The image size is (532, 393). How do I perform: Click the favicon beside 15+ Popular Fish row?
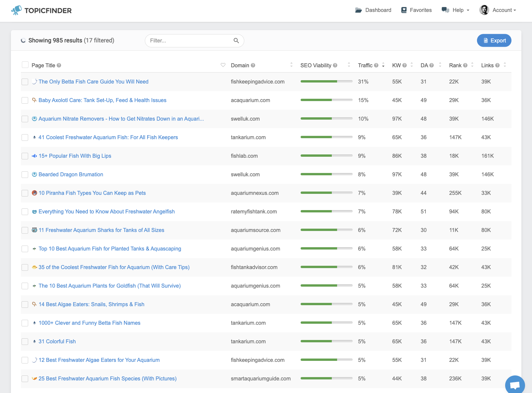tap(34, 156)
